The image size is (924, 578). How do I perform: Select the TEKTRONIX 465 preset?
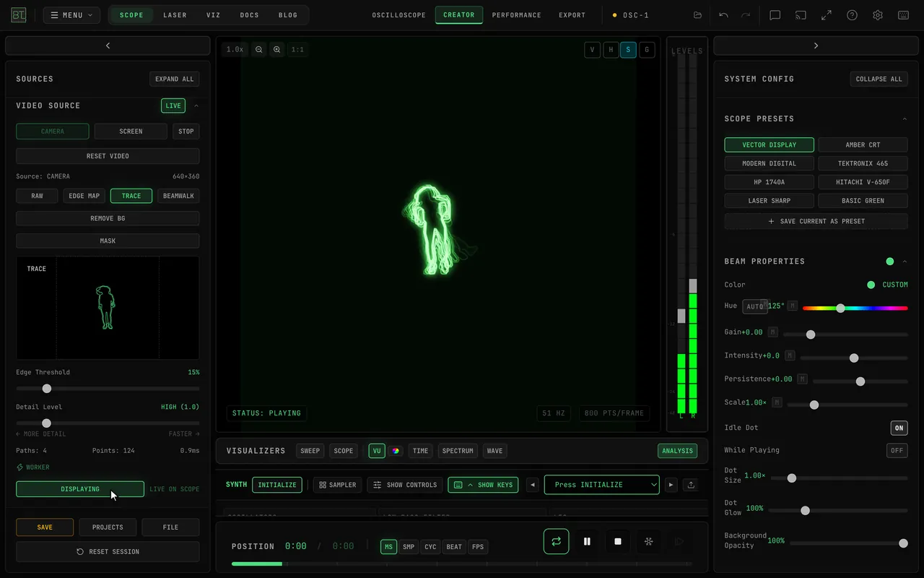click(x=863, y=163)
